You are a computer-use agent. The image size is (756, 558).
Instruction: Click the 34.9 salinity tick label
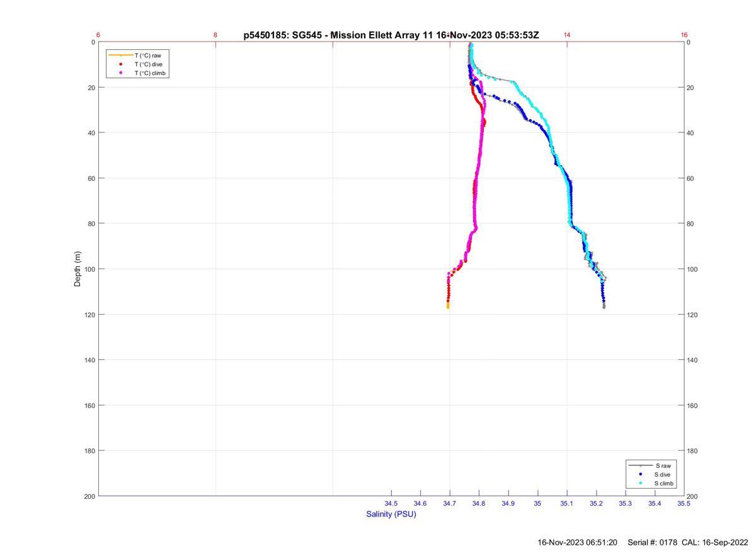click(508, 504)
